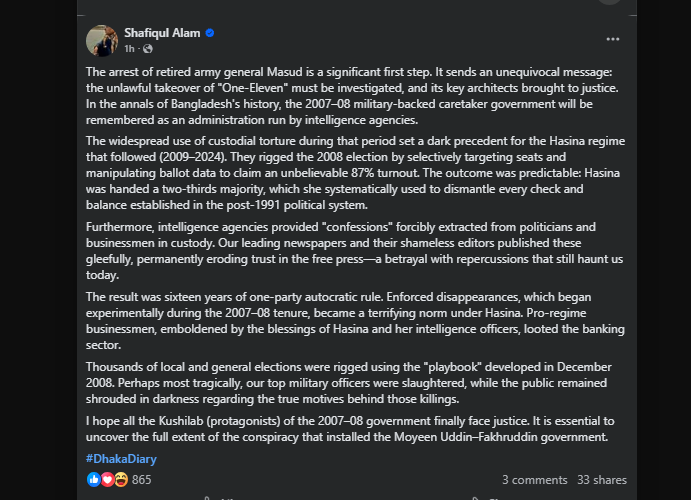Click the blue verified badge icon
Viewport: 691px width, 500px height.
[210, 33]
